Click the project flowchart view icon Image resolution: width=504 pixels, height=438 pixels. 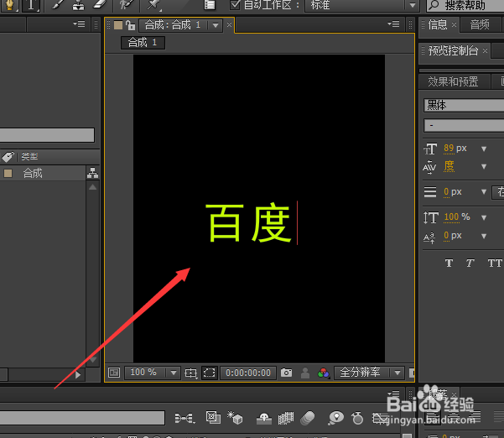point(92,173)
